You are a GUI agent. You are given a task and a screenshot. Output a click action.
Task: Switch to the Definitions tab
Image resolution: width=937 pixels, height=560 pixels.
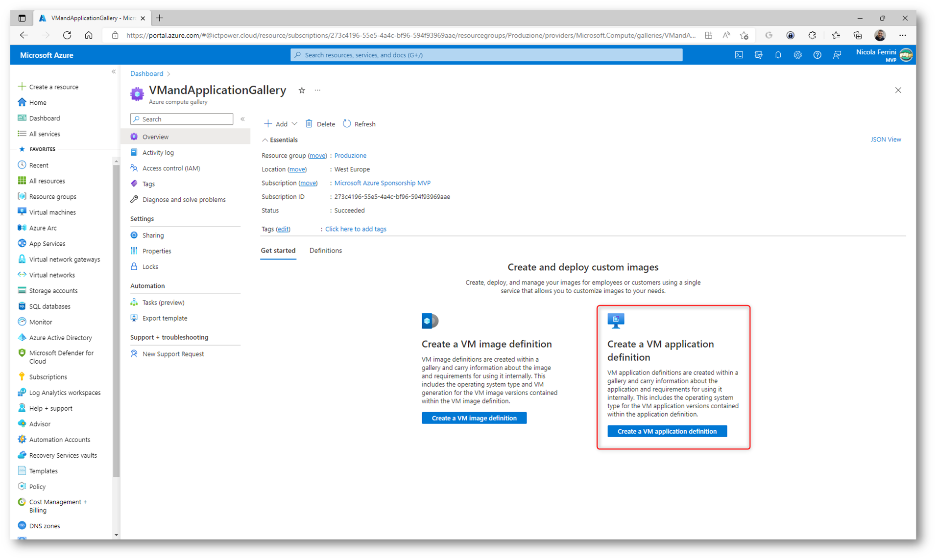[325, 250]
